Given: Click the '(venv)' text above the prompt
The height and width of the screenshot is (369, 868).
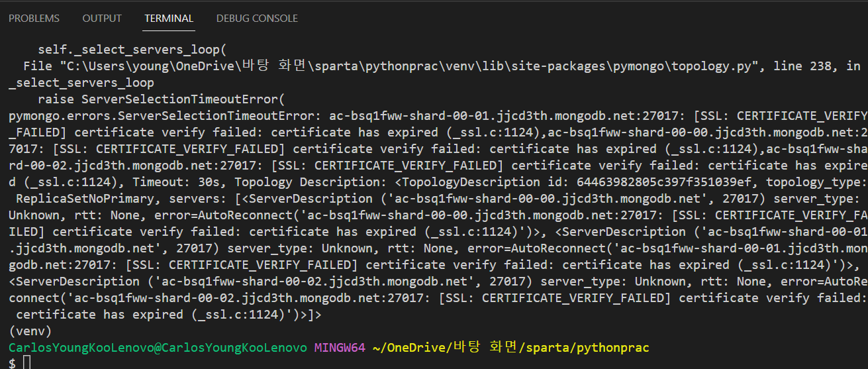Looking at the screenshot, I should point(30,331).
